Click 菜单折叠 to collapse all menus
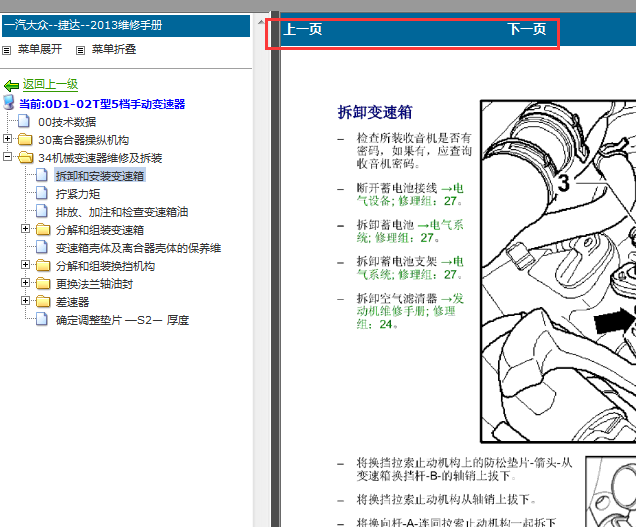 [x=114, y=49]
